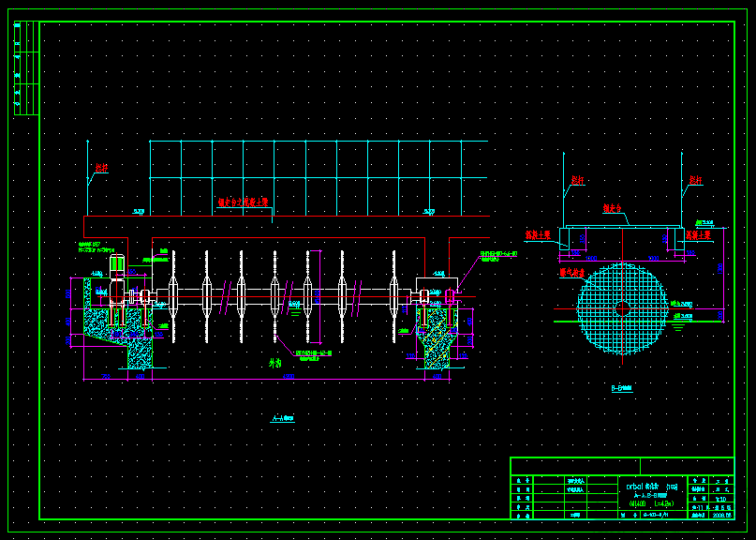Click the "外沟" label below the shaft
The width and height of the screenshot is (756, 540).
coord(274,364)
